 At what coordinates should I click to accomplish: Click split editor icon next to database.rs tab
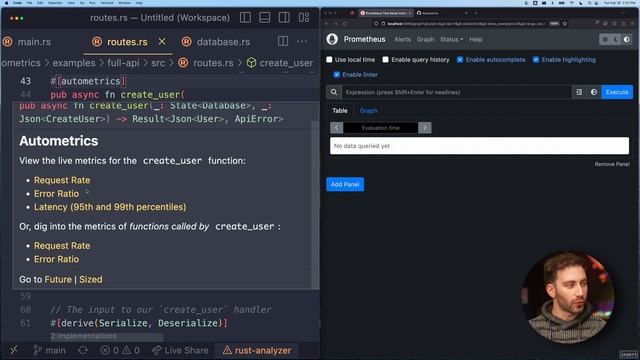[283, 41]
